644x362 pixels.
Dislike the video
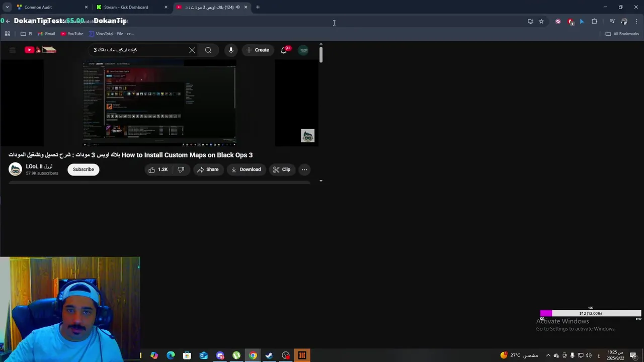tap(181, 169)
